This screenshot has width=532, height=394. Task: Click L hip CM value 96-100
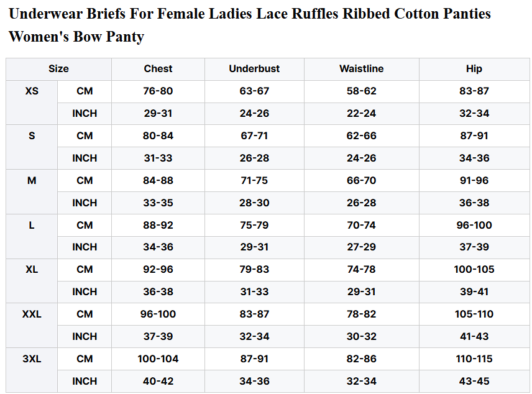point(474,226)
